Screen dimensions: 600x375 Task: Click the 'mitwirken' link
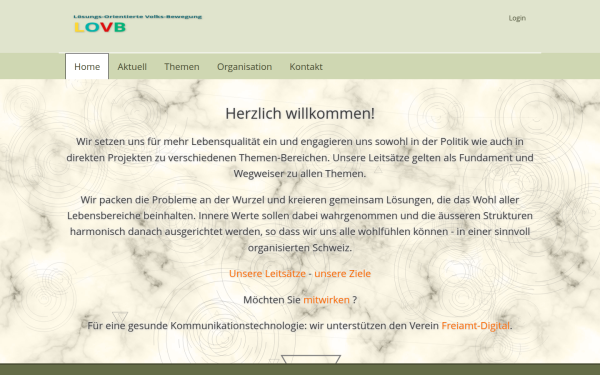326,300
